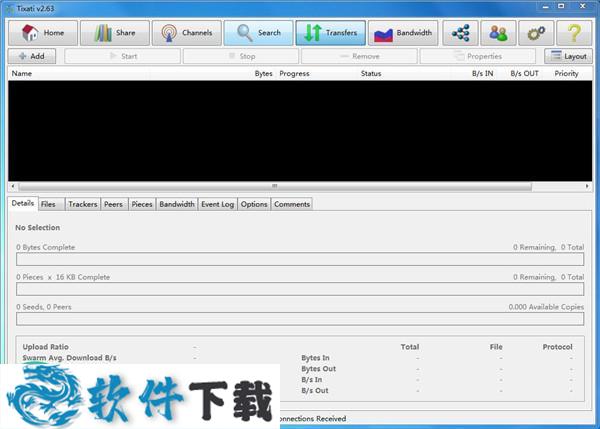Sort transfers by Priority column

566,73
